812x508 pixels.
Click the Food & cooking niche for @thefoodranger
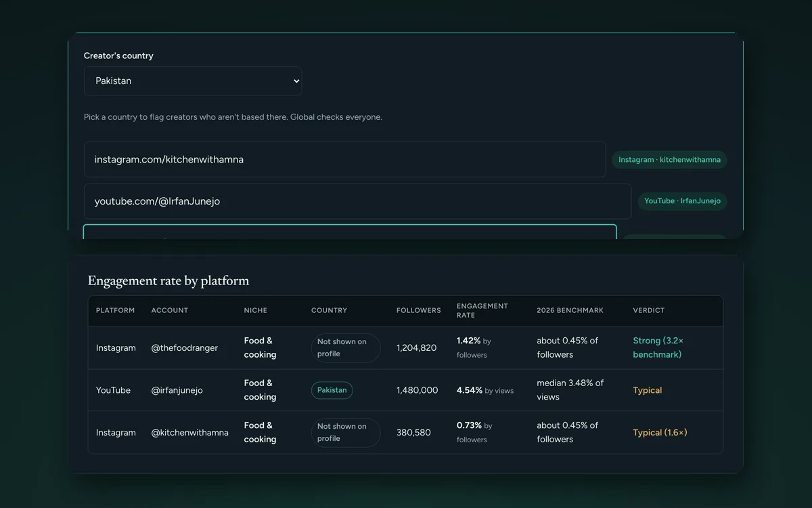click(x=261, y=347)
